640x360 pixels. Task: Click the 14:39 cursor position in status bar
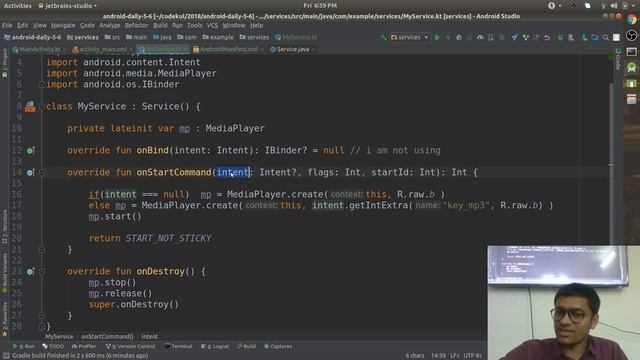click(x=438, y=356)
